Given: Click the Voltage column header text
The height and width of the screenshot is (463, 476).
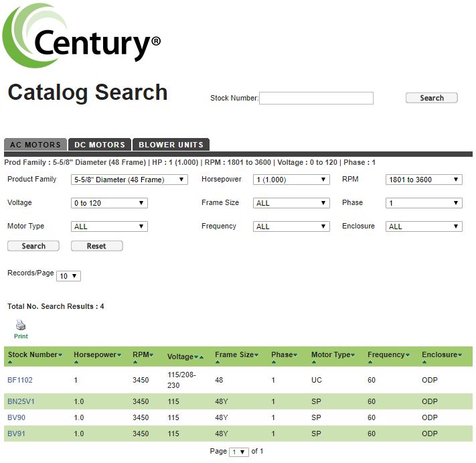Looking at the screenshot, I should pyautogui.click(x=180, y=356).
